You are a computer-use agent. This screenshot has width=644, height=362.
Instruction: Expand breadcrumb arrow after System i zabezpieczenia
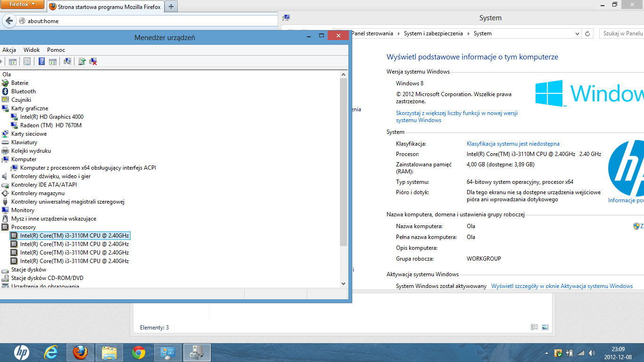point(468,33)
